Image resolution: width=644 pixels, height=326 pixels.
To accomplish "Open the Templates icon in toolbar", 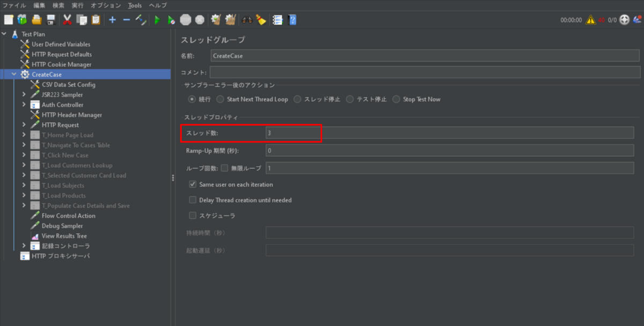I will click(x=22, y=20).
